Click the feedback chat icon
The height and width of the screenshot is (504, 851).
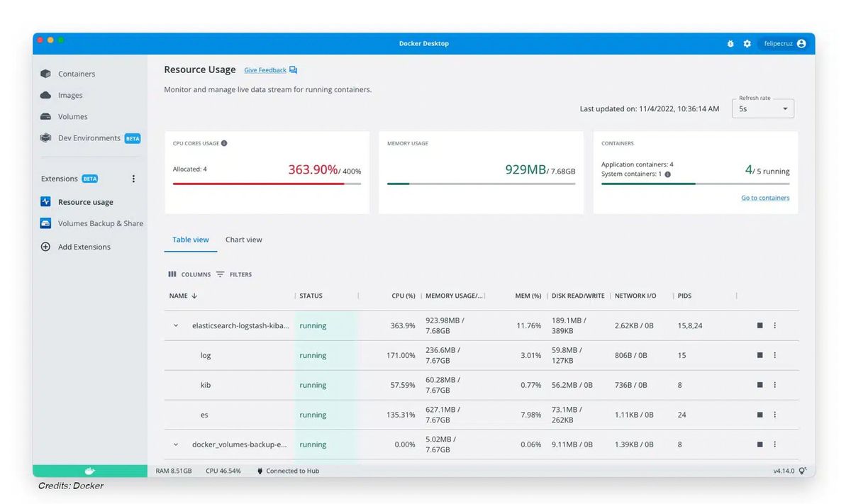pyautogui.click(x=293, y=70)
